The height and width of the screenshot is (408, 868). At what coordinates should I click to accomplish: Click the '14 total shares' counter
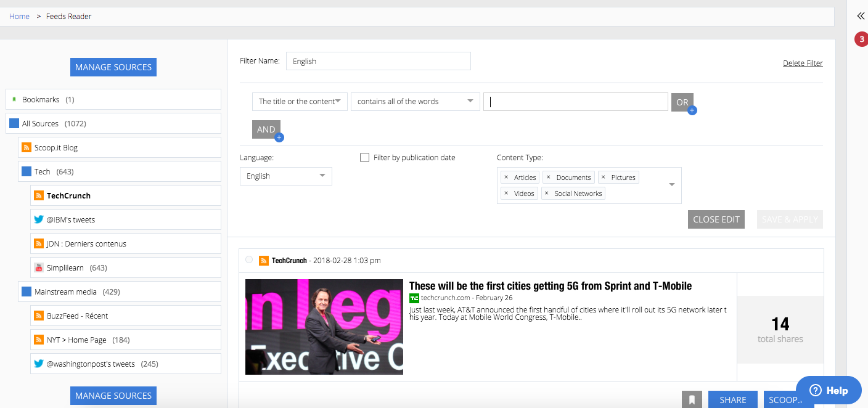pos(780,330)
